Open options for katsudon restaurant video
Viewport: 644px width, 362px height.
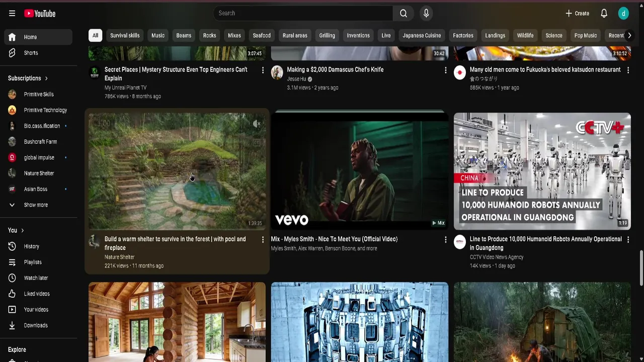tap(628, 70)
